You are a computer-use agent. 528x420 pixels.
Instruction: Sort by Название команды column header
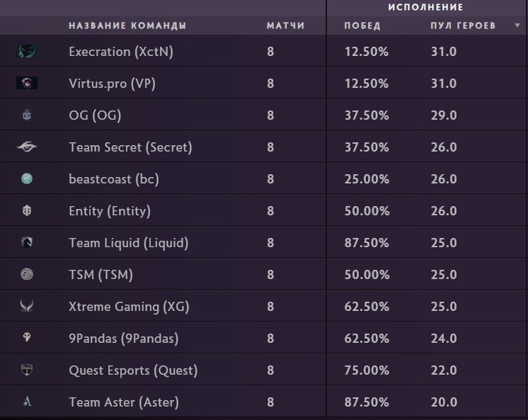click(x=127, y=26)
